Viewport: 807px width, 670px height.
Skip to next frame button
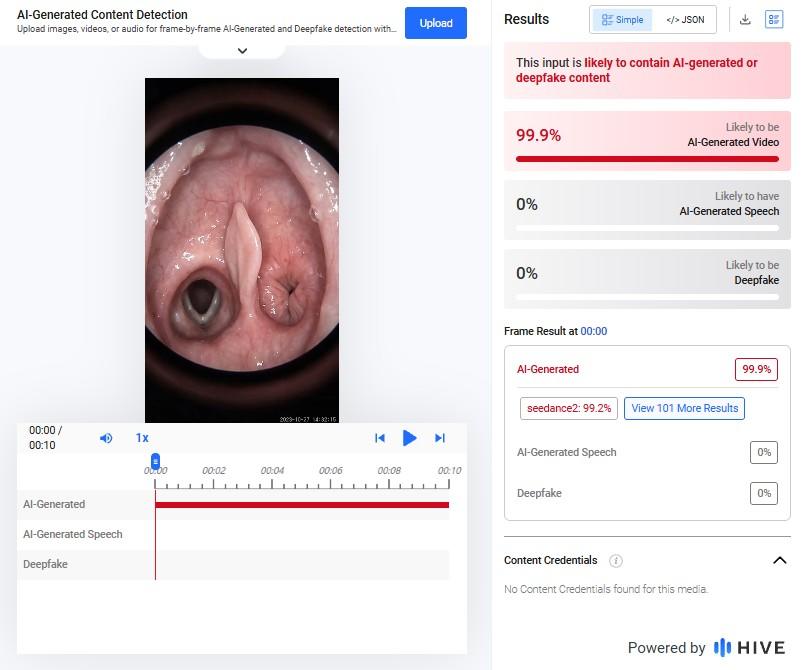[440, 438]
